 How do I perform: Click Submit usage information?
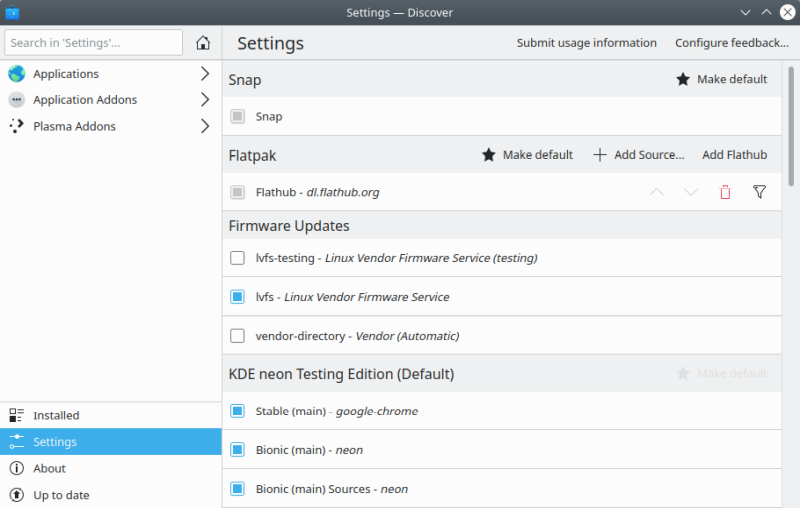[586, 43]
